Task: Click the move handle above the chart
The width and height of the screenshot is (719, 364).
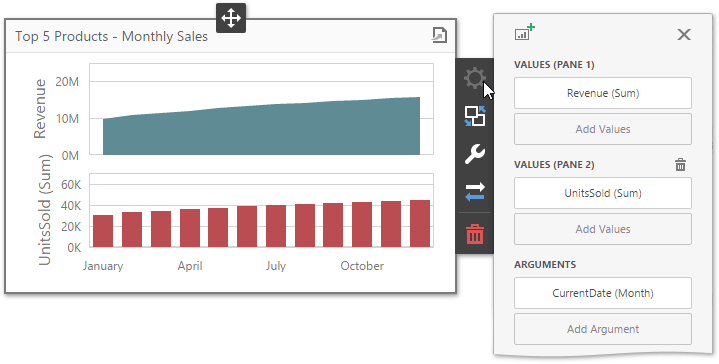Action: (231, 18)
